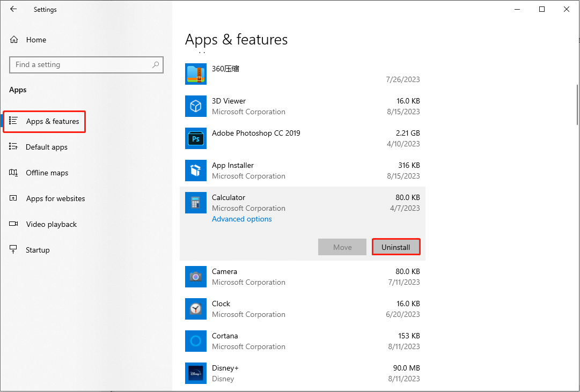Open Offline maps settings
The image size is (580, 392).
[x=47, y=173]
